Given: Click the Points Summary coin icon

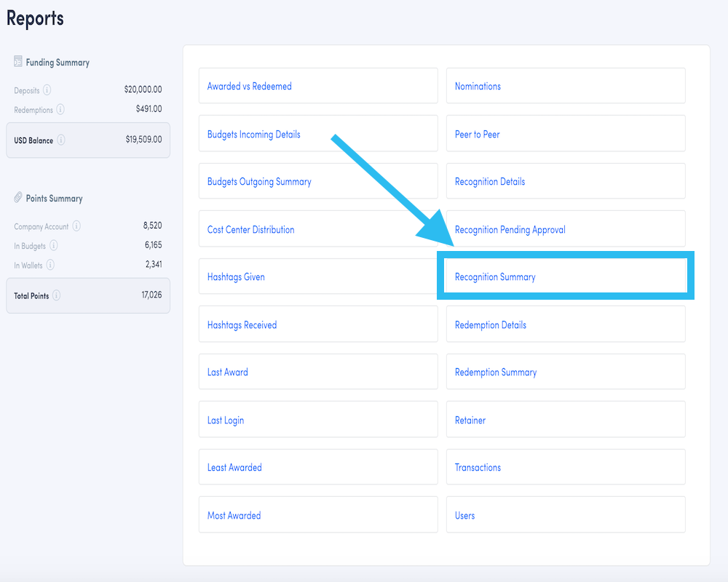Looking at the screenshot, I should pos(18,197).
